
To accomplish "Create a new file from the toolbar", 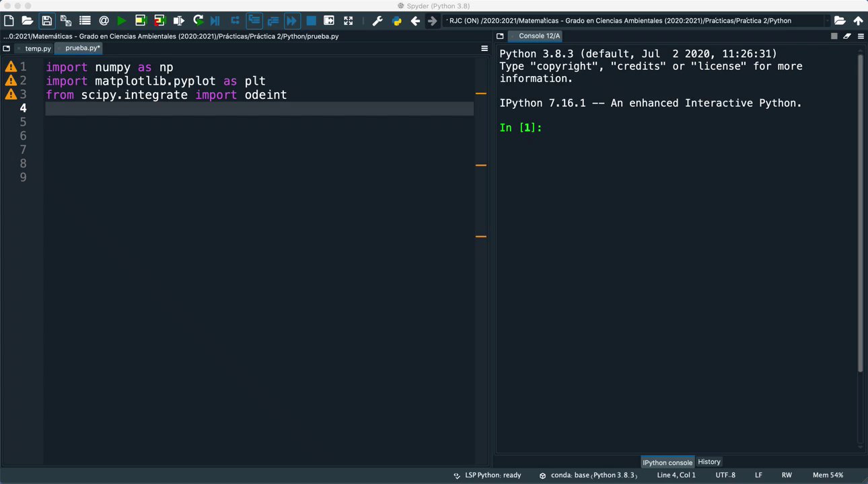I will (9, 21).
